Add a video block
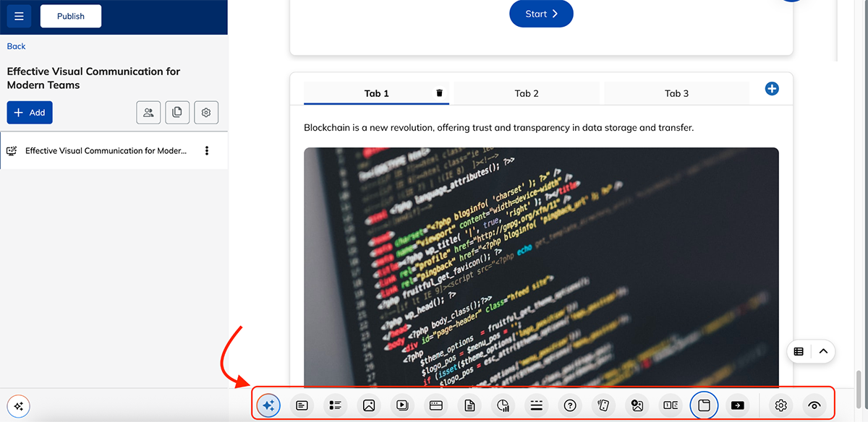 (402, 405)
